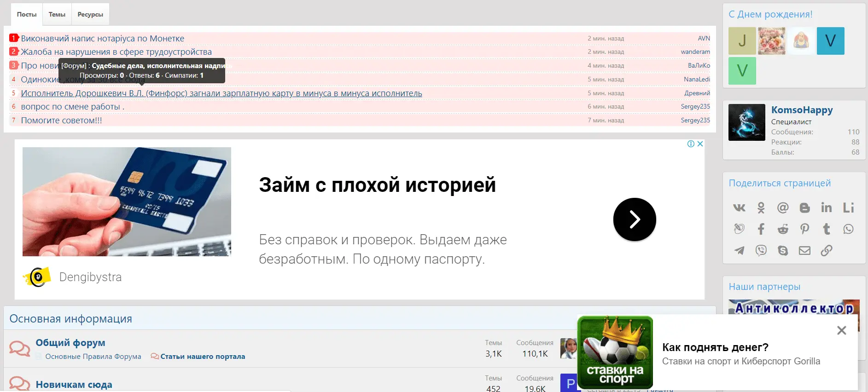
Task: Share the page via WhatsApp
Action: [848, 229]
